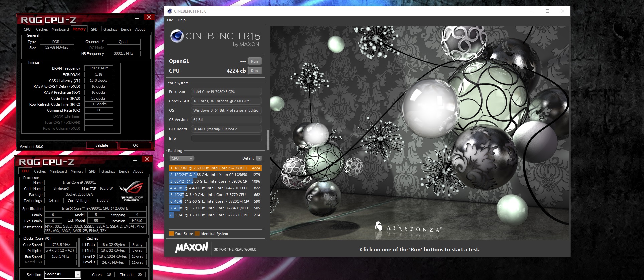Select the i7-3840QM ranking row

pos(215,208)
